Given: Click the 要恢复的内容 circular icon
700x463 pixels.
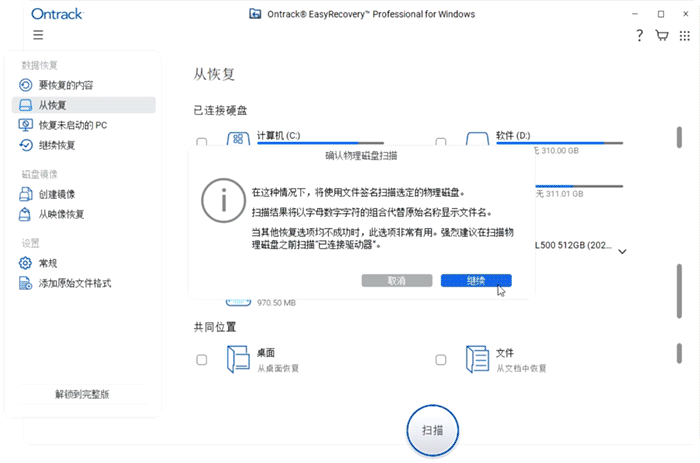Looking at the screenshot, I should [x=25, y=85].
